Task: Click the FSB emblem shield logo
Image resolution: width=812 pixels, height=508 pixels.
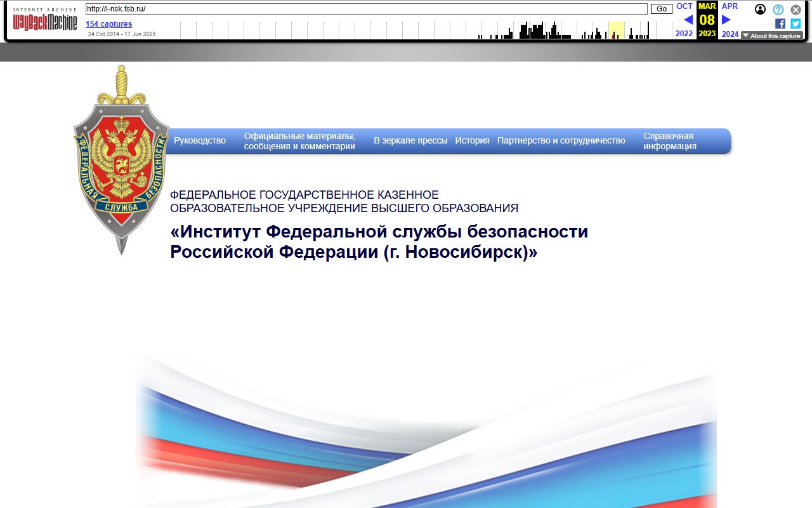Action: click(x=121, y=160)
